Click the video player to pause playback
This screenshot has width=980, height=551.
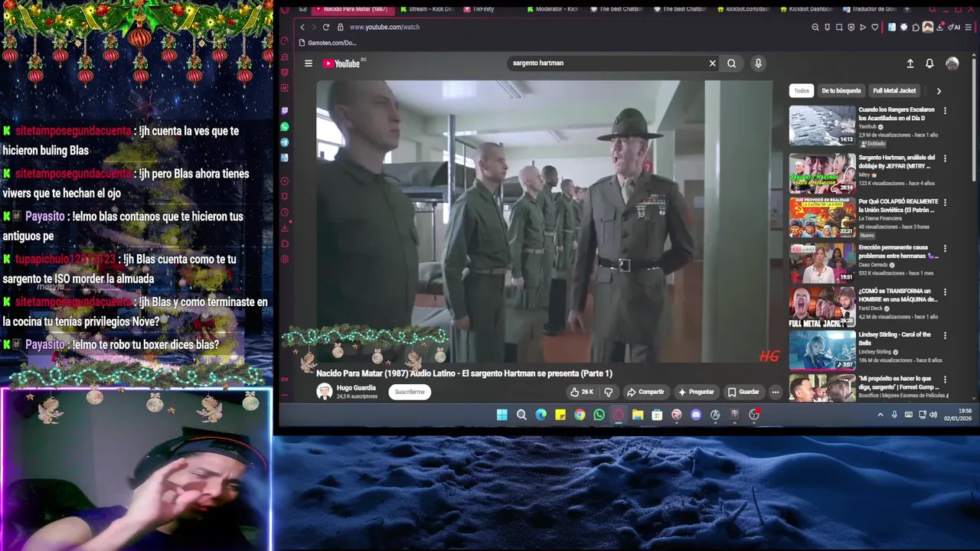(x=544, y=220)
